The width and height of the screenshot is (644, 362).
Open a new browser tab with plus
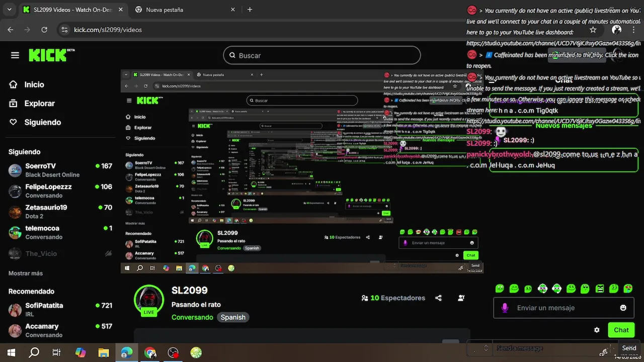tap(250, 10)
